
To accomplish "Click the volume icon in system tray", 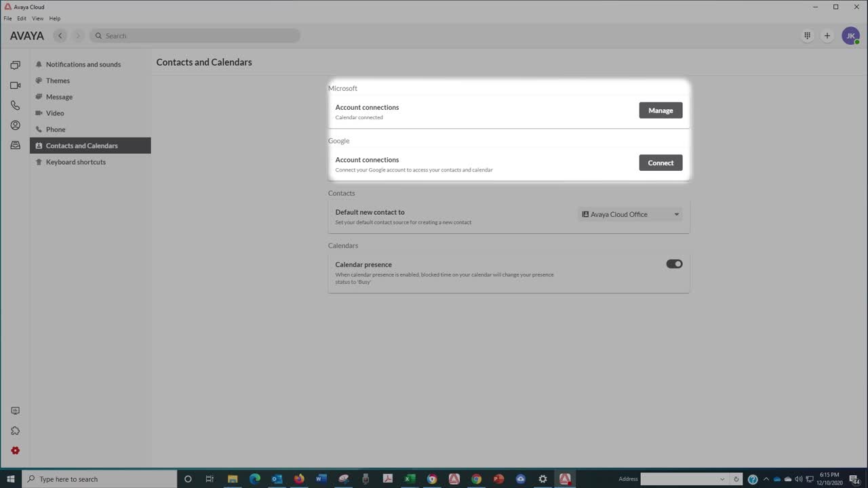I will click(798, 479).
